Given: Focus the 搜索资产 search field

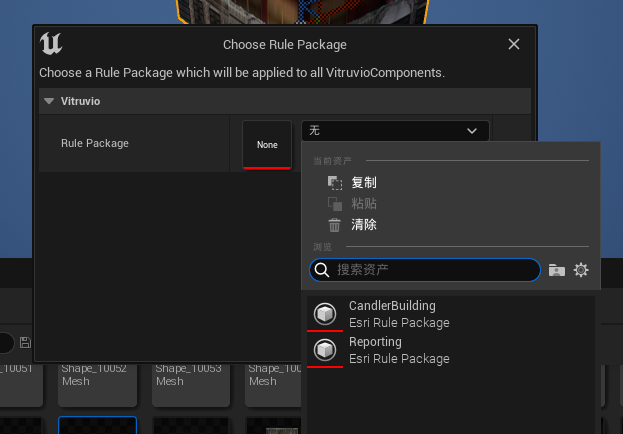Looking at the screenshot, I should [x=425, y=270].
